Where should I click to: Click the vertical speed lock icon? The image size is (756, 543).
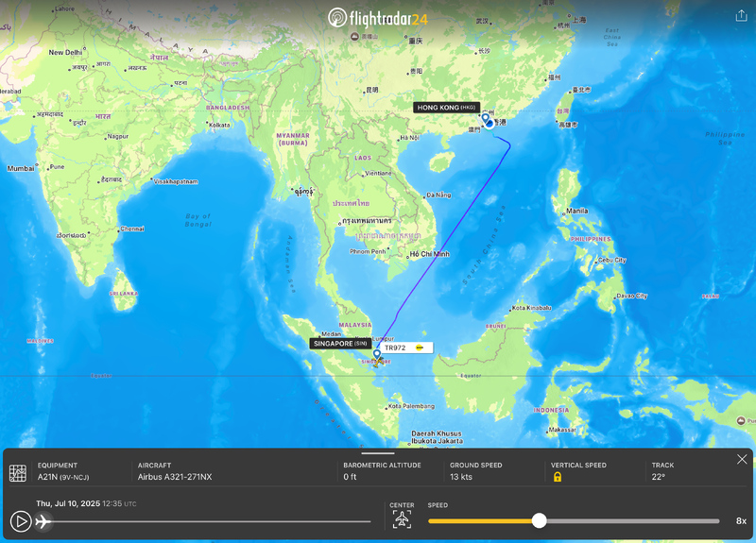558,477
